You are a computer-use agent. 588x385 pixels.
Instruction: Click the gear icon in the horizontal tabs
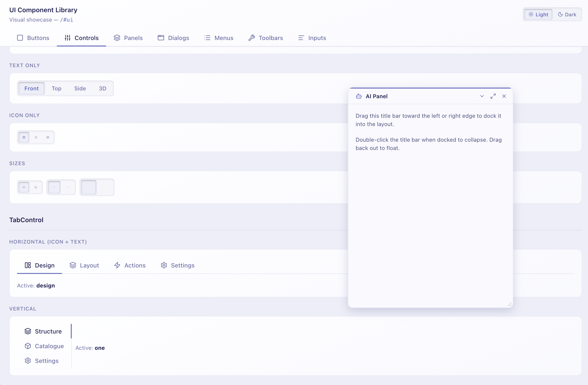[164, 265]
